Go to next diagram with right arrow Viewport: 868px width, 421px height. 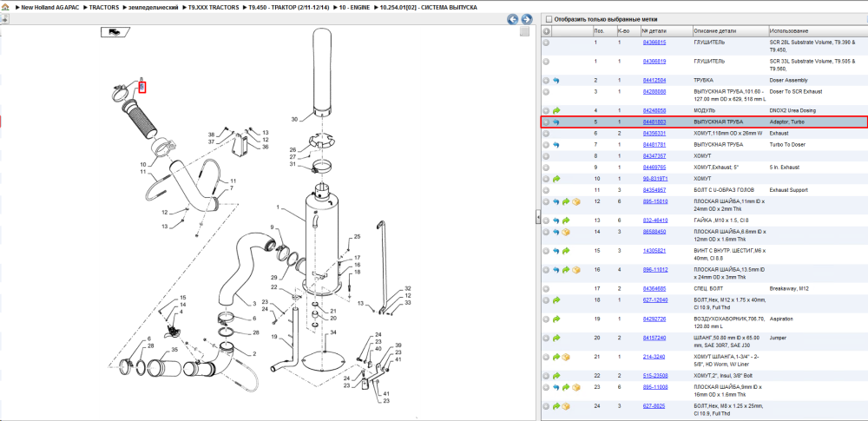tap(527, 19)
